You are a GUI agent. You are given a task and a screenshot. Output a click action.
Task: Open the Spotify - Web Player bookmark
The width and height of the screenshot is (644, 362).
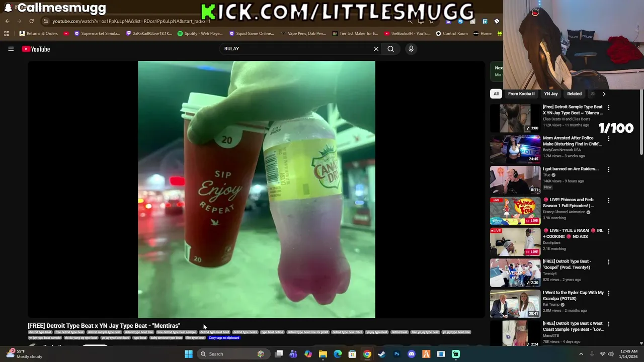click(200, 34)
